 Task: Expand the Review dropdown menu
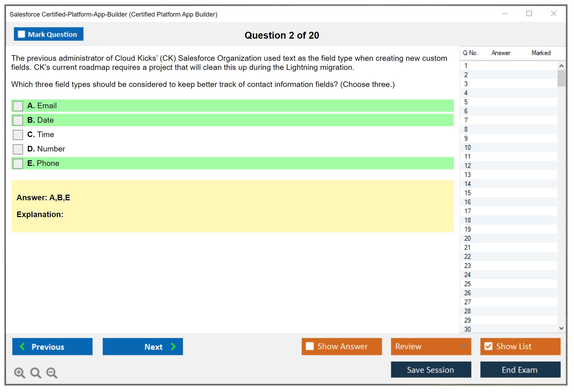(463, 346)
